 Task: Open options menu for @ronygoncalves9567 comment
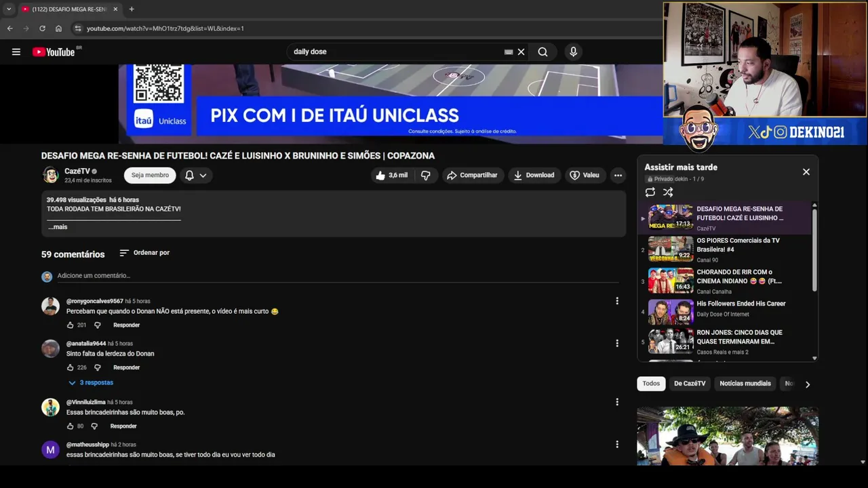click(x=617, y=301)
